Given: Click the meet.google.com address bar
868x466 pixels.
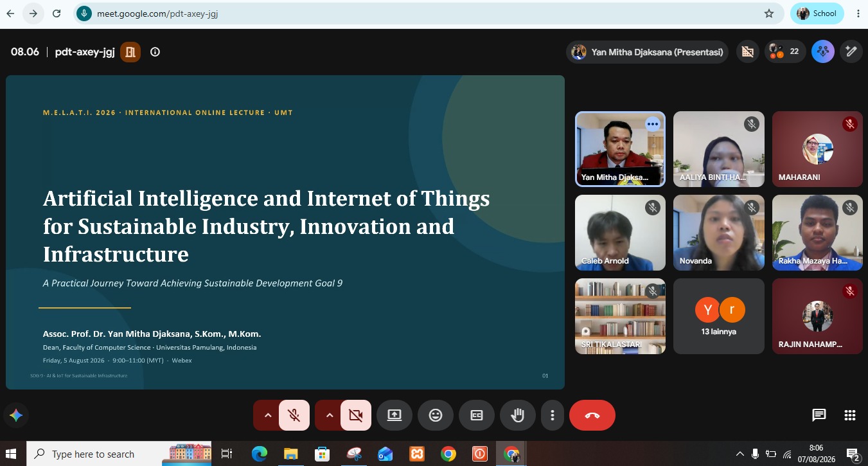Looking at the screenshot, I should [x=427, y=13].
